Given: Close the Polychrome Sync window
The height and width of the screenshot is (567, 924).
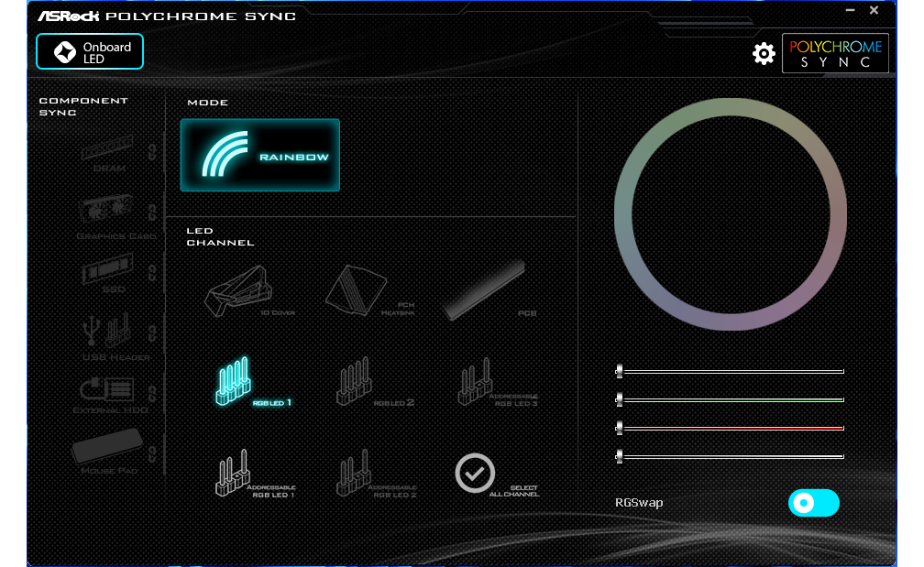Looking at the screenshot, I should pyautogui.click(x=874, y=11).
